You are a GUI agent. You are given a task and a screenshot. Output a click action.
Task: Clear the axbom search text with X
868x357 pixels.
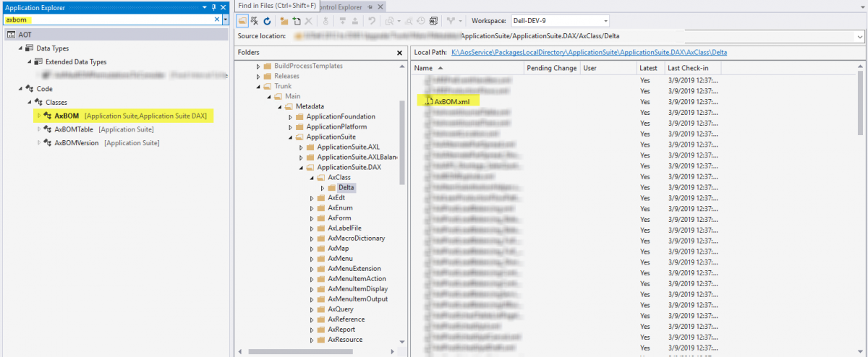pyautogui.click(x=216, y=20)
